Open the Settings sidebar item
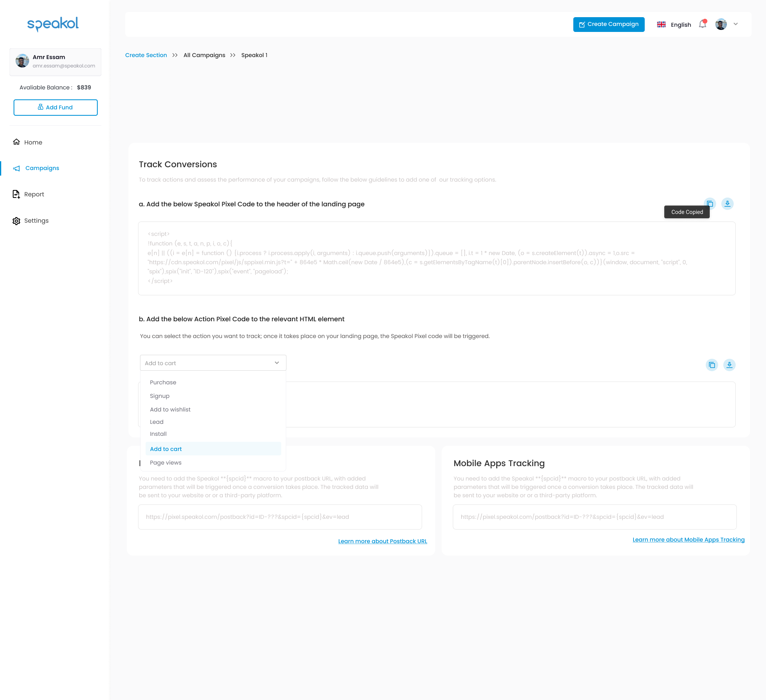The image size is (766, 700). (x=36, y=221)
